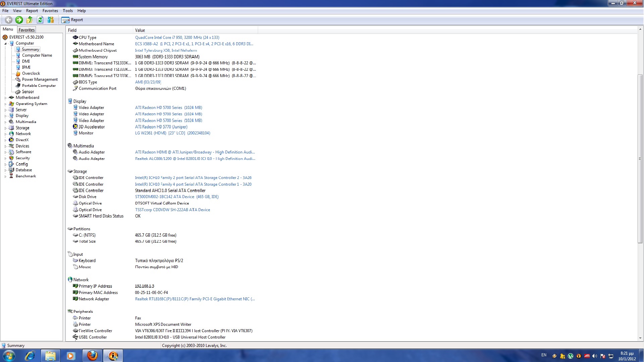
Task: Open the LG W2361 monitor link
Action: coord(173,133)
